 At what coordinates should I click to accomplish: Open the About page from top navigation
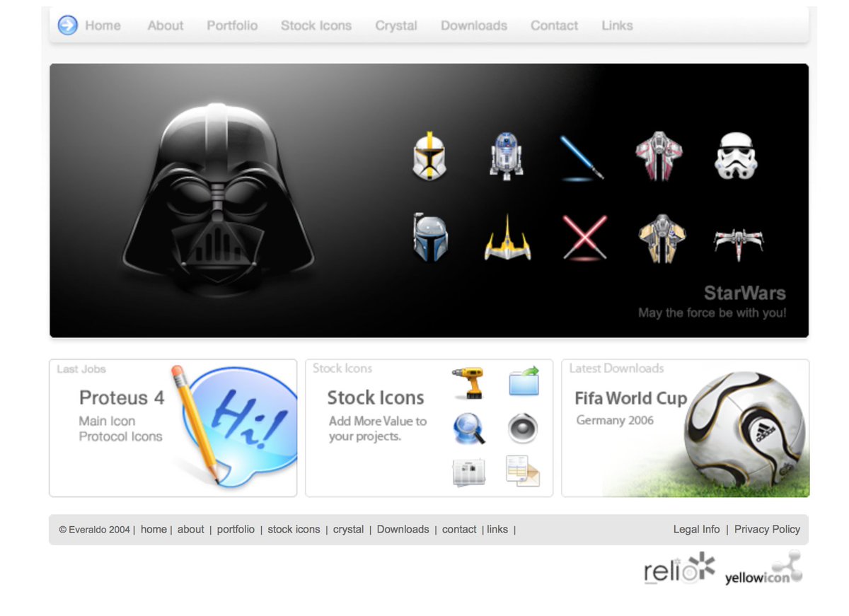click(166, 25)
